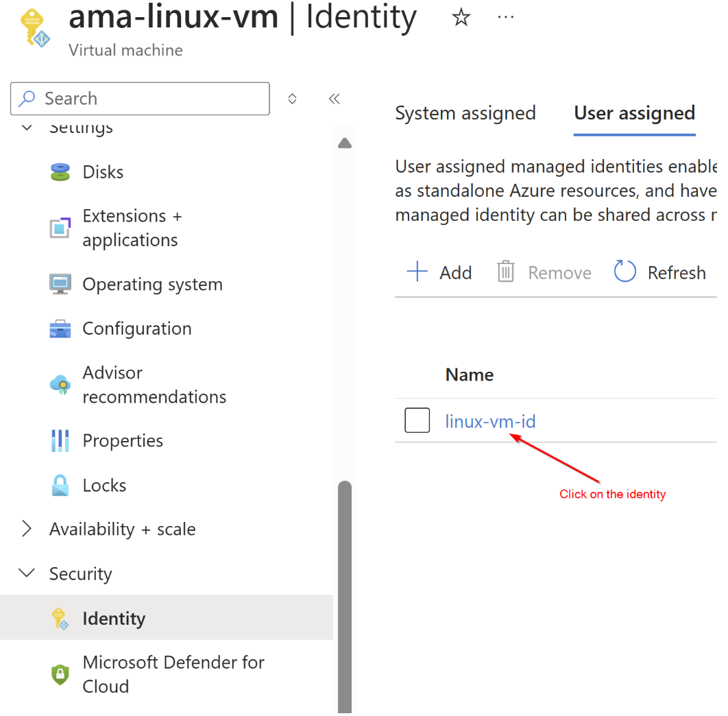
Task: Select the User assigned tab
Action: point(634,113)
